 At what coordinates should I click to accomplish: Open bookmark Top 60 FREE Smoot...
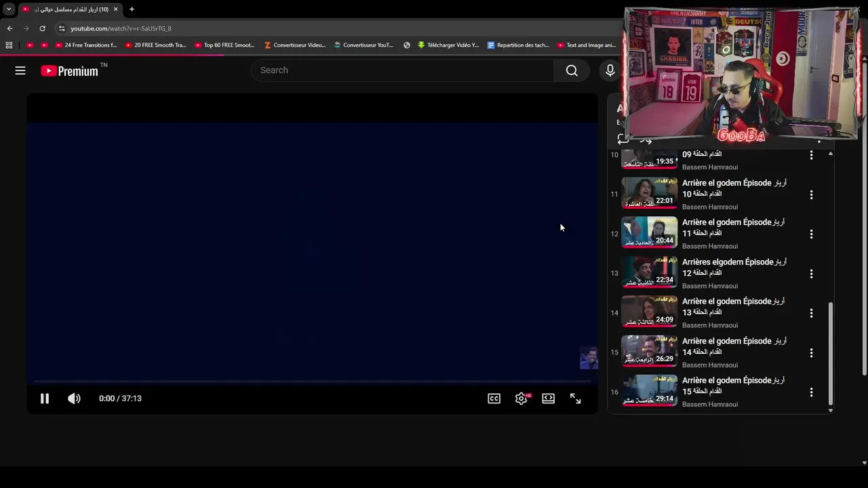[x=224, y=45]
